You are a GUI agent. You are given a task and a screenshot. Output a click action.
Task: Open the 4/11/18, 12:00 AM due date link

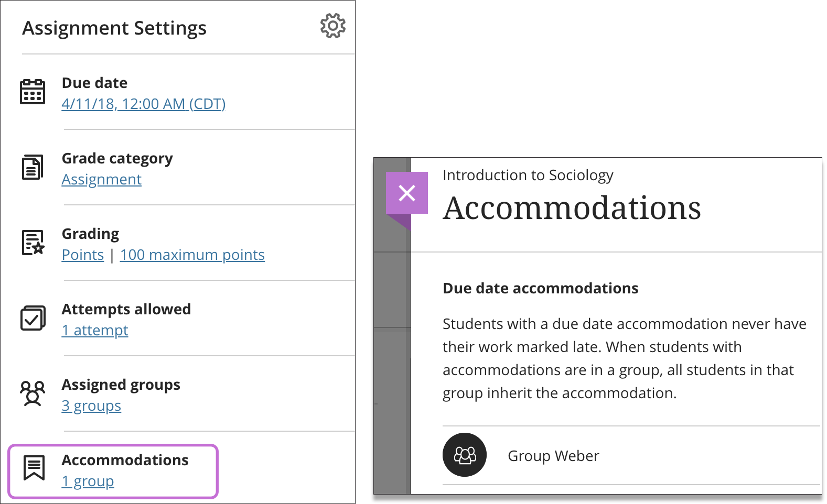click(144, 104)
